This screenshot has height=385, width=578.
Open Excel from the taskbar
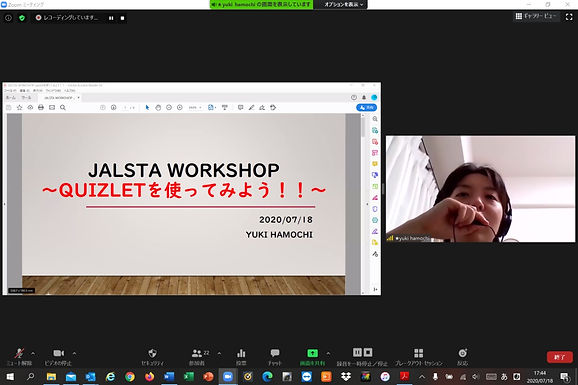(189, 377)
